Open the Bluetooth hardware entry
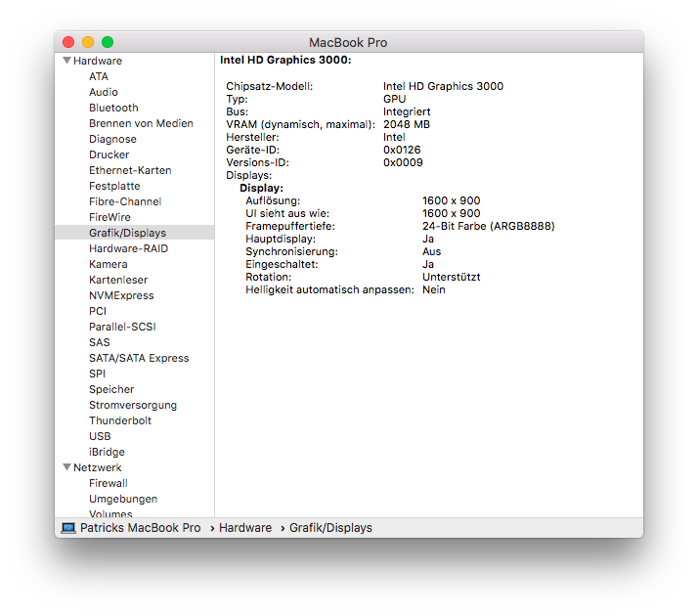Viewport: 698px width, 616px height. (113, 108)
